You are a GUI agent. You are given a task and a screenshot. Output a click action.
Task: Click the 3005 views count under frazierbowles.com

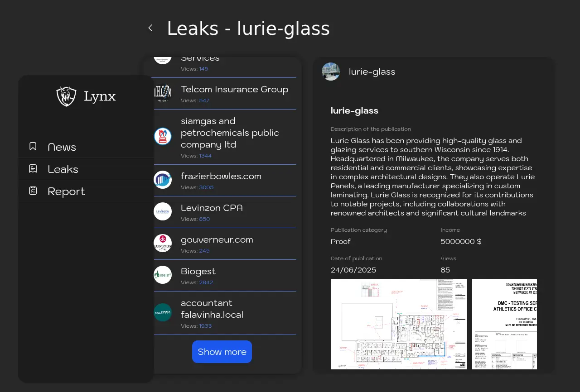point(206,187)
